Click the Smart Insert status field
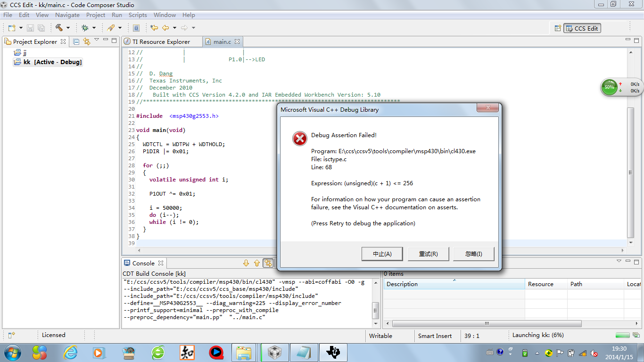This screenshot has width=644, height=362. pyautogui.click(x=435, y=336)
